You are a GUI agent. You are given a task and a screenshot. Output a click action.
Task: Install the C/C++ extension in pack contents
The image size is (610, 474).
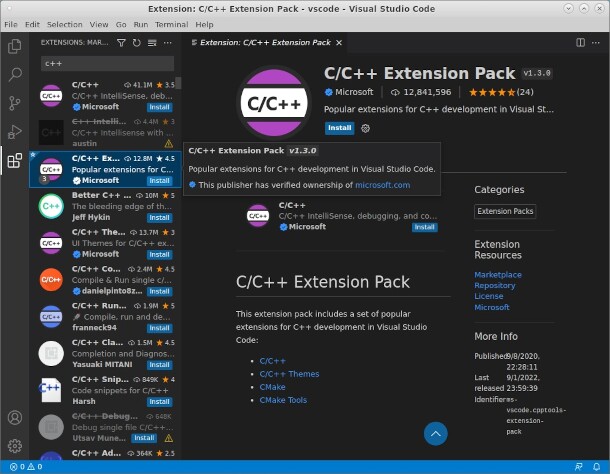tap(424, 227)
